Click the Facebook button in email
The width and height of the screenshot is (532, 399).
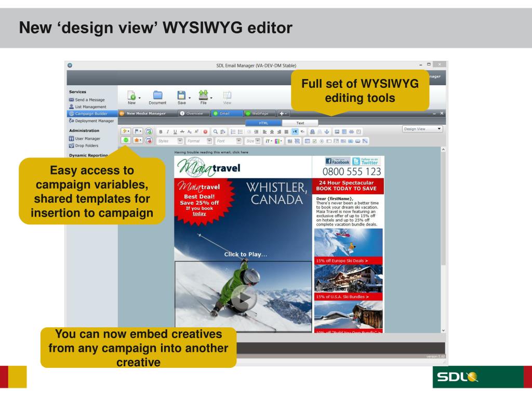click(x=338, y=162)
